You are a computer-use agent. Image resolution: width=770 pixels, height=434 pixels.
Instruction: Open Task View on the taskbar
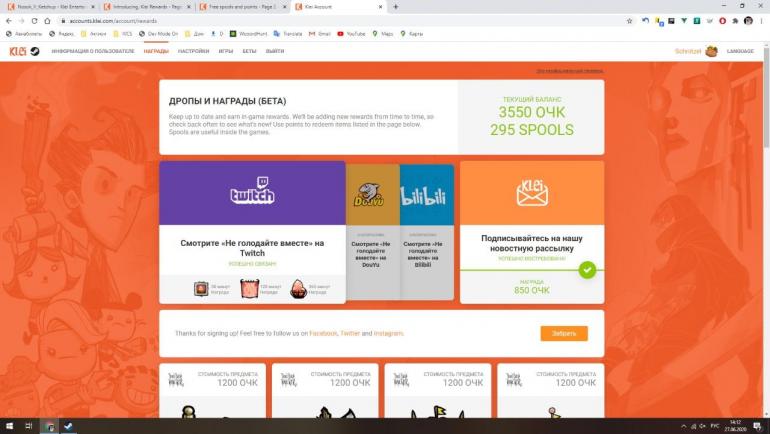pos(28,426)
